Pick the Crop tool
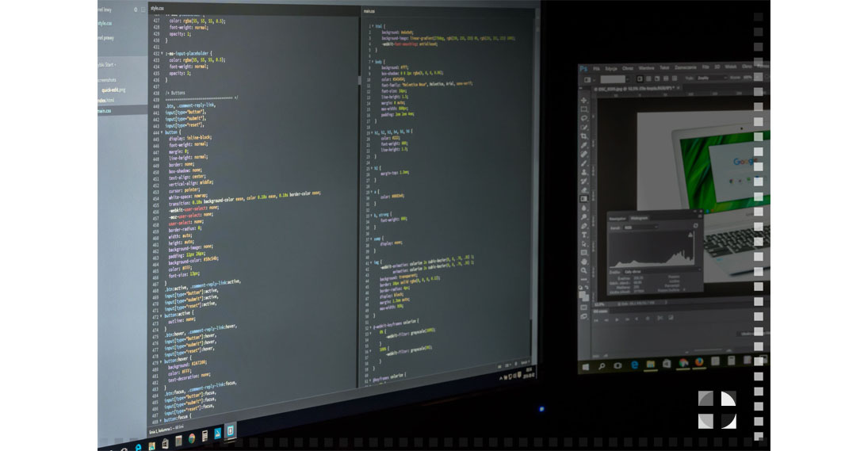 584,136
